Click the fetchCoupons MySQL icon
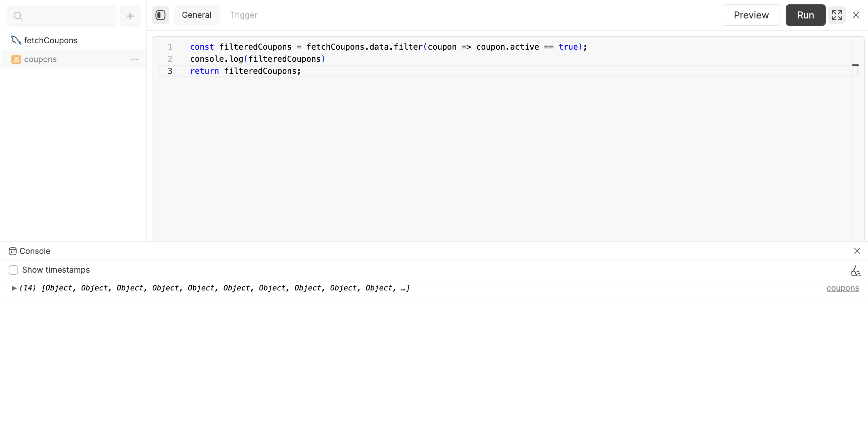Screen dimensions: 868x440 click(16, 40)
